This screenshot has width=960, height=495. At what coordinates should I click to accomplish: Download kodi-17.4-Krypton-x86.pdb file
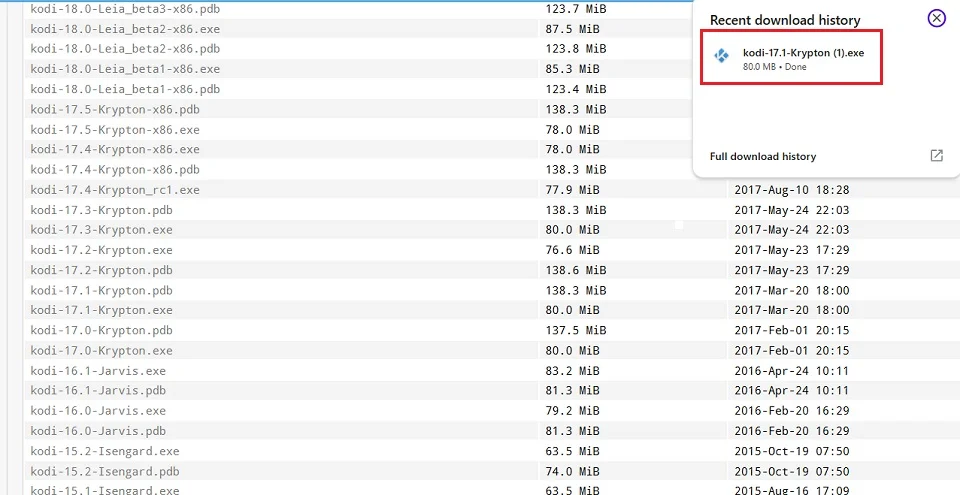(115, 169)
